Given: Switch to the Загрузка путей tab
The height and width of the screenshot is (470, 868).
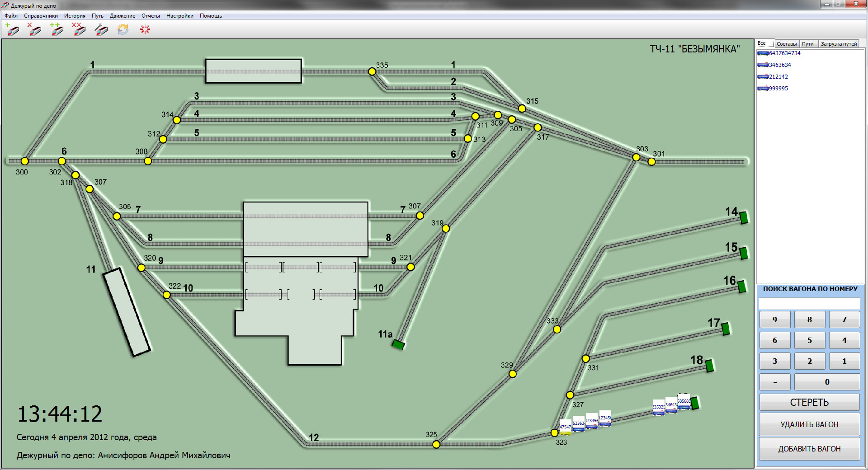Looking at the screenshot, I should (x=838, y=44).
